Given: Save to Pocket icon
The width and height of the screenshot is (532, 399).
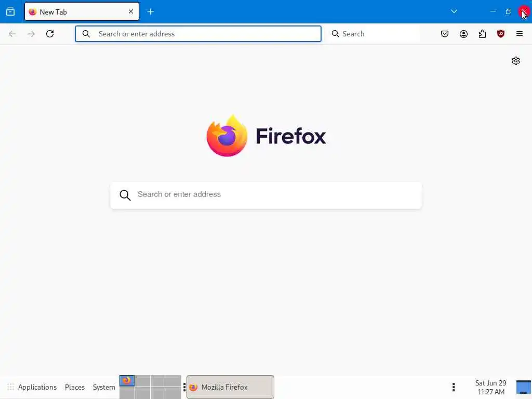Looking at the screenshot, I should click(x=445, y=34).
